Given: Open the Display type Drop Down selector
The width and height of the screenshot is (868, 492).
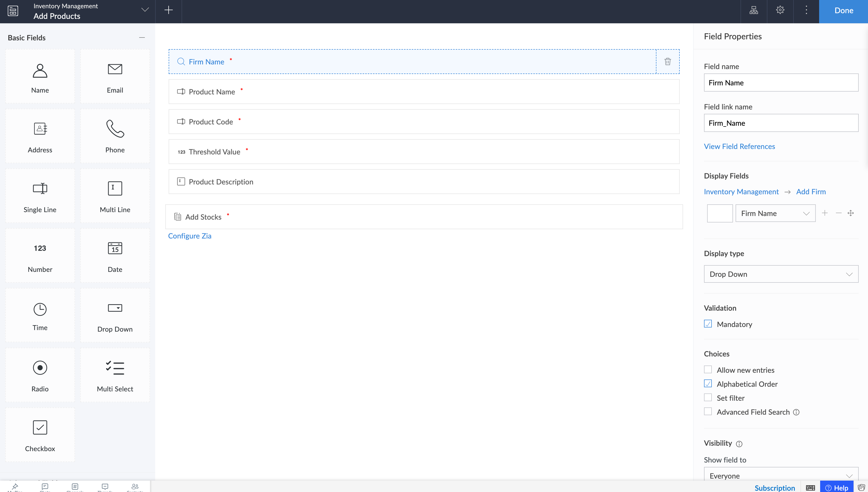Looking at the screenshot, I should click(781, 274).
